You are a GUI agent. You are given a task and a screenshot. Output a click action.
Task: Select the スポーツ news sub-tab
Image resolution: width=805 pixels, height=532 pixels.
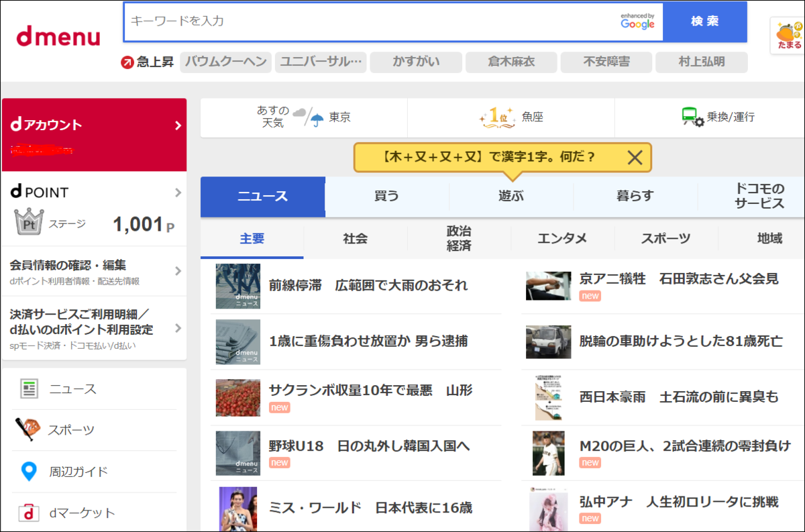pyautogui.click(x=666, y=238)
